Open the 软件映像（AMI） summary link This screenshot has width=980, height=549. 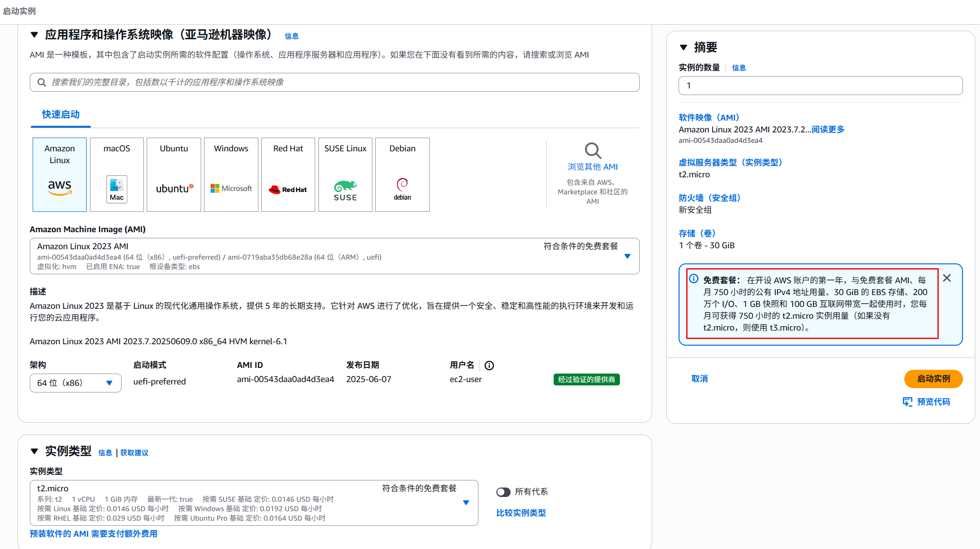pyautogui.click(x=709, y=118)
